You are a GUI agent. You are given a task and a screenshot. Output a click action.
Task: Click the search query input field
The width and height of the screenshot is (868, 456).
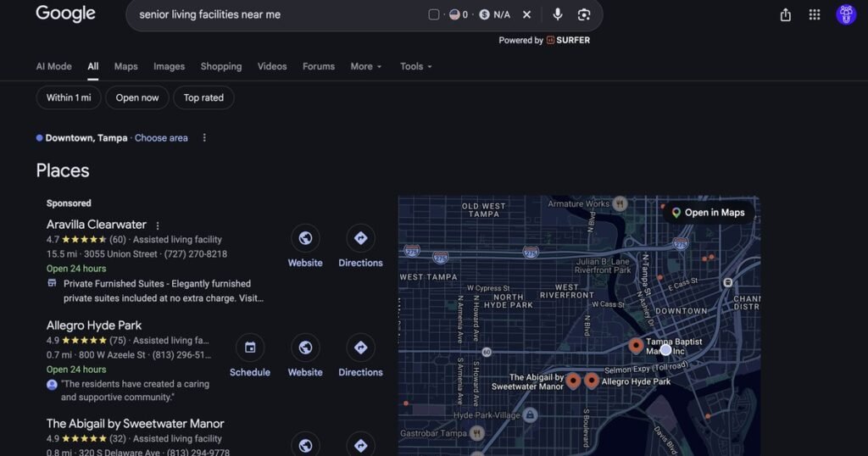pyautogui.click(x=277, y=15)
